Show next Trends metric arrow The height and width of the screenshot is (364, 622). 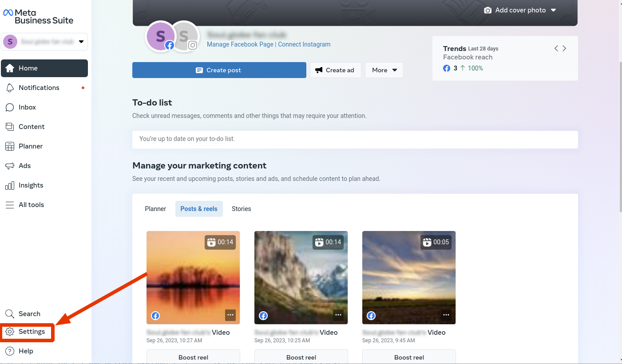tap(564, 48)
